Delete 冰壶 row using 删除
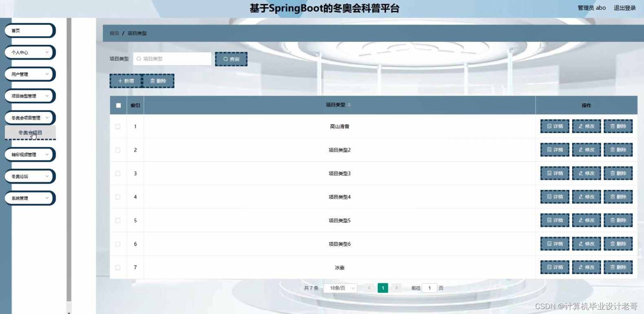The width and height of the screenshot is (644, 314). (x=618, y=267)
